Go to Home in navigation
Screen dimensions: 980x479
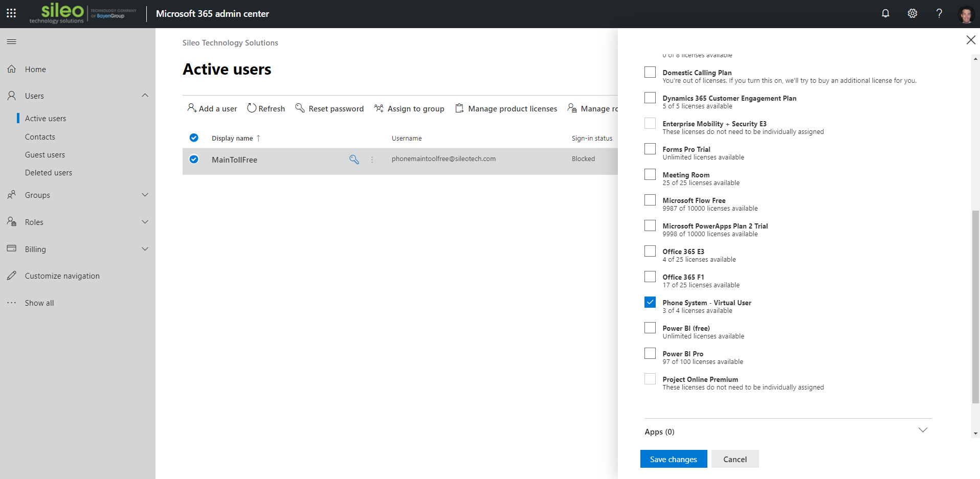[35, 69]
